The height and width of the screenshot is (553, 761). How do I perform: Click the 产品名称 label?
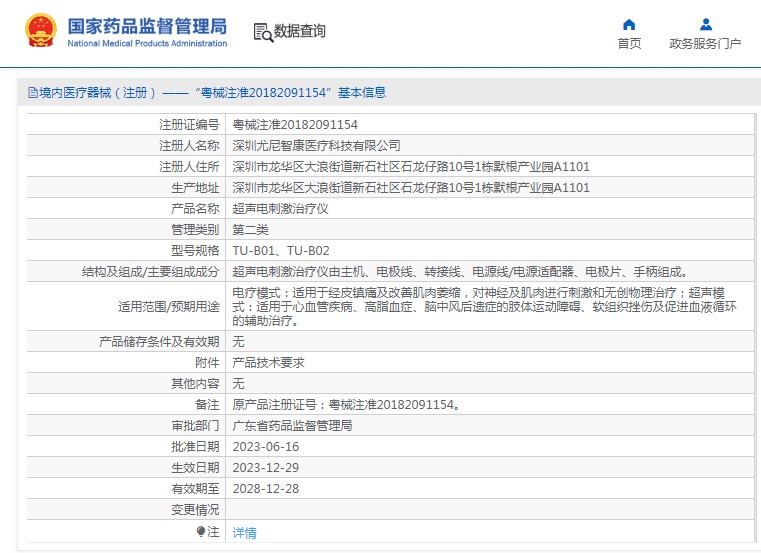[x=195, y=209]
